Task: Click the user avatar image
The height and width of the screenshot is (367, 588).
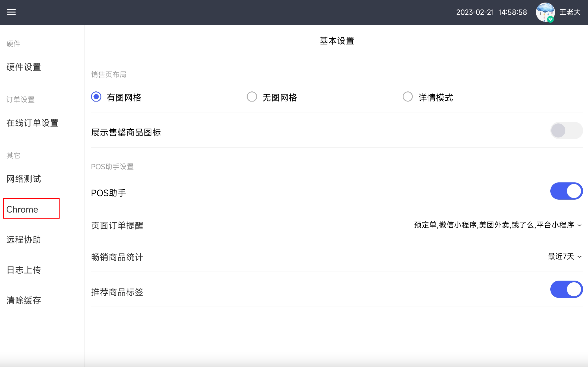Action: click(545, 12)
